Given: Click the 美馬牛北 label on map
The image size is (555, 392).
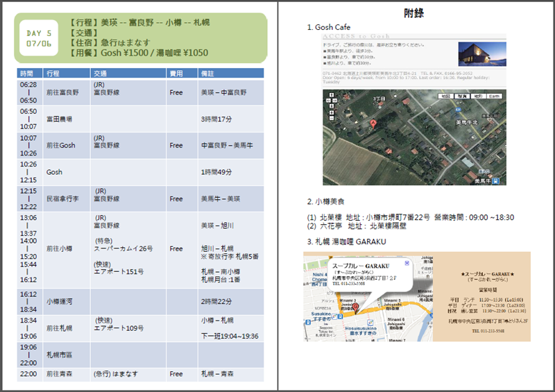Looking at the screenshot, I should point(466,122).
